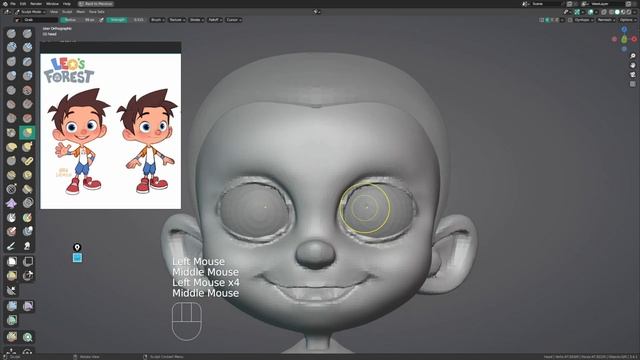Open the Render menu

click(36, 4)
